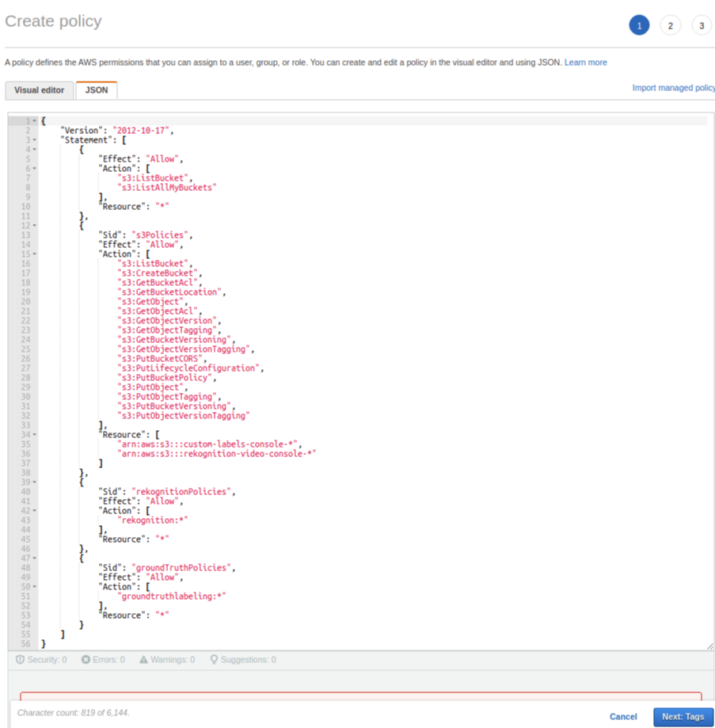
Task: Click the Suggestions lightbulb icon
Action: 214,659
